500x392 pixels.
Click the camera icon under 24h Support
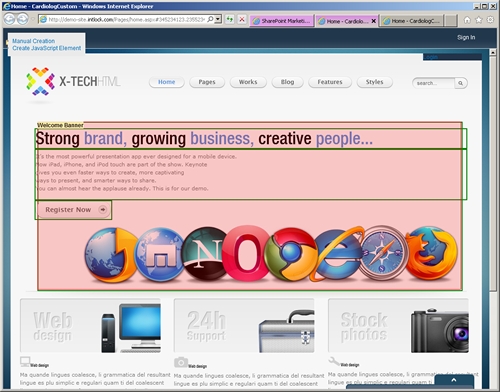click(x=181, y=362)
